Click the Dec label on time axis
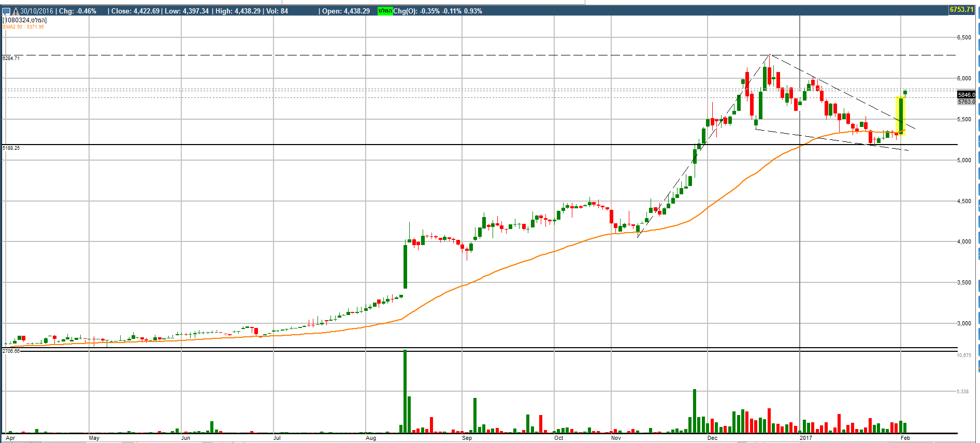 pos(713,438)
